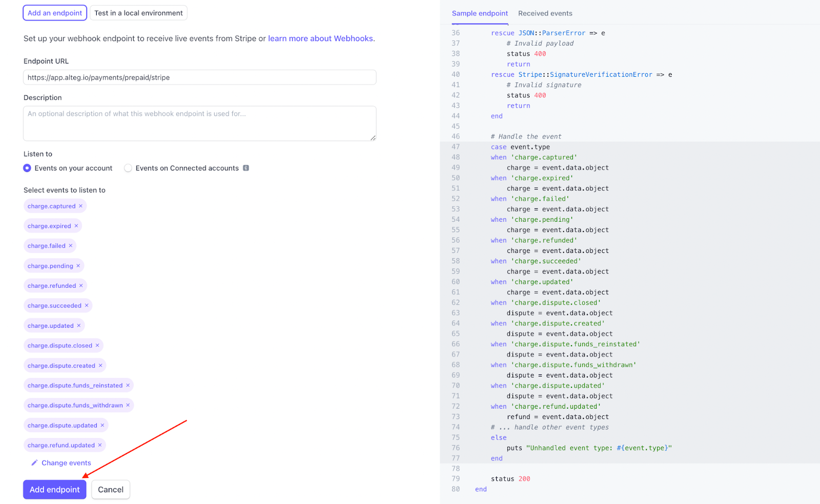The width and height of the screenshot is (820, 504).
Task: Choose Test in a local environment
Action: tap(138, 13)
